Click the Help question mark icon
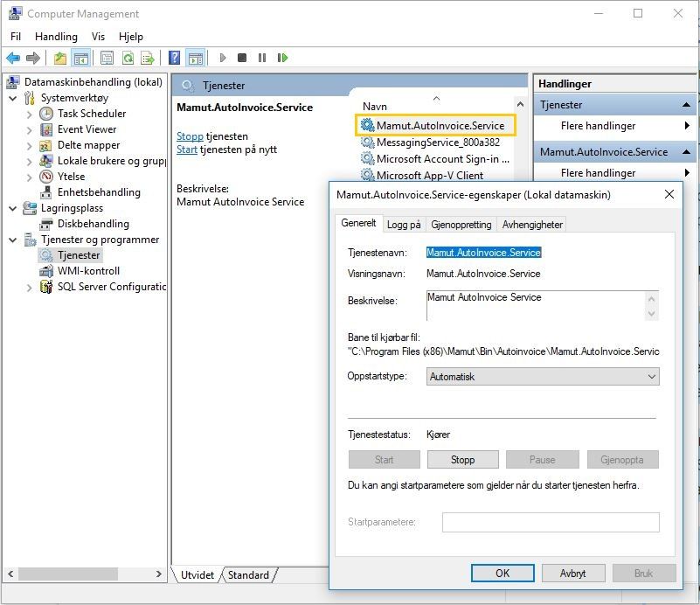700x605 pixels. tap(175, 58)
